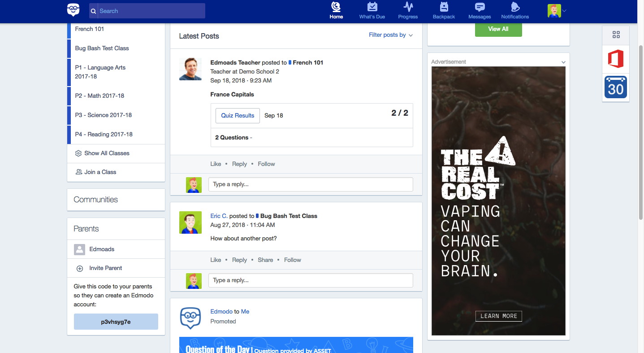Open the calendar 30 app icon
This screenshot has height=353, width=644.
[x=616, y=87]
